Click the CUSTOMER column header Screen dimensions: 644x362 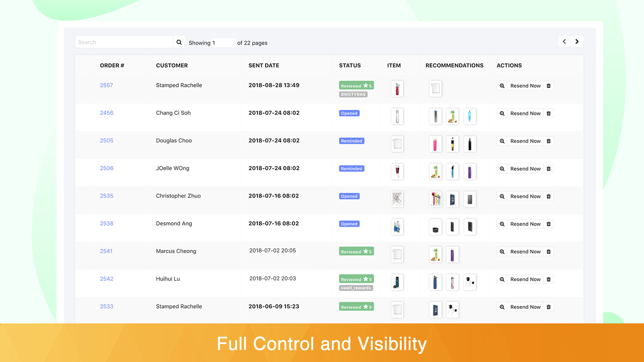tap(172, 66)
